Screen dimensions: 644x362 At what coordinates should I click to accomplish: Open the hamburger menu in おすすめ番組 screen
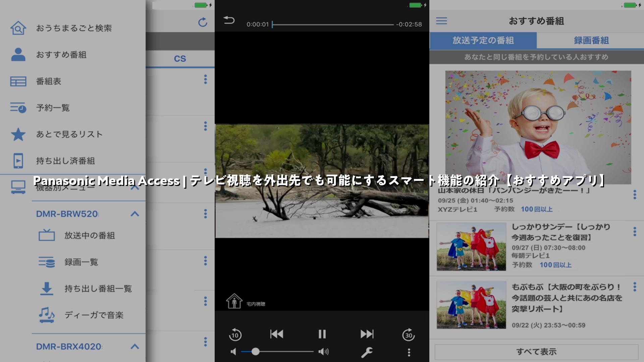[441, 21]
